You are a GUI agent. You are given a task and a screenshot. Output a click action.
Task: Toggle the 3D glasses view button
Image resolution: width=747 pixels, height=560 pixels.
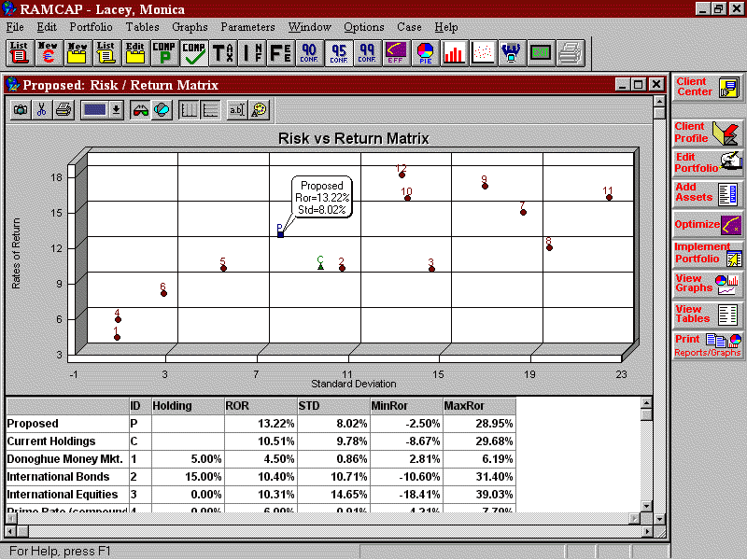point(140,109)
